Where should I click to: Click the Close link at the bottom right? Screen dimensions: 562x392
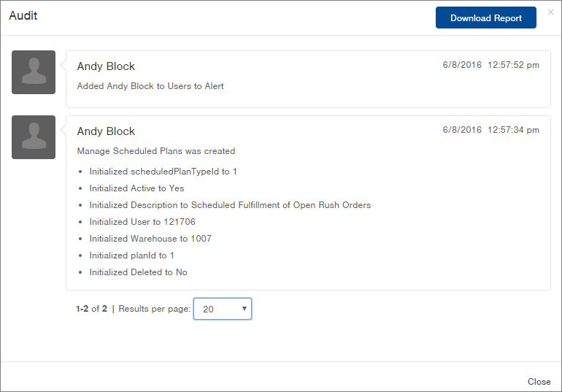click(x=539, y=382)
